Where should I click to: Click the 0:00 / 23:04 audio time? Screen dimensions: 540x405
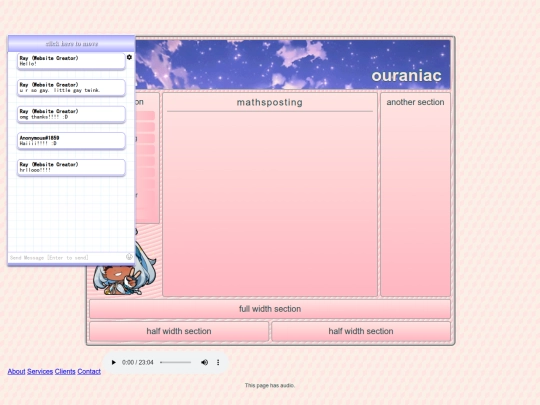tap(138, 362)
